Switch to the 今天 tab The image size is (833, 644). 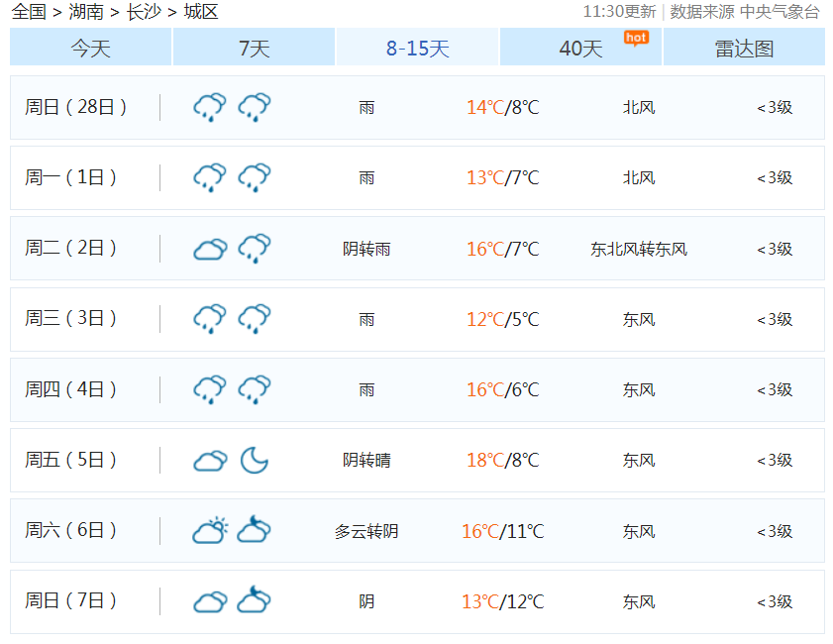[90, 47]
